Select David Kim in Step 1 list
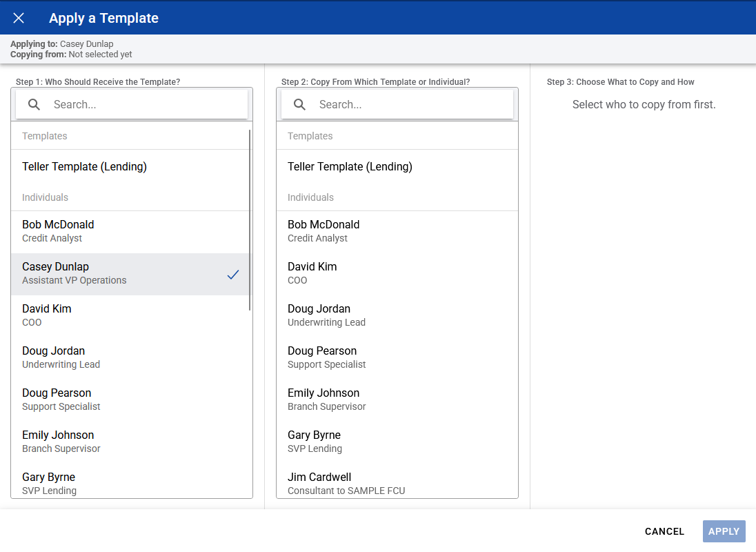The width and height of the screenshot is (756, 552). pyautogui.click(x=130, y=316)
